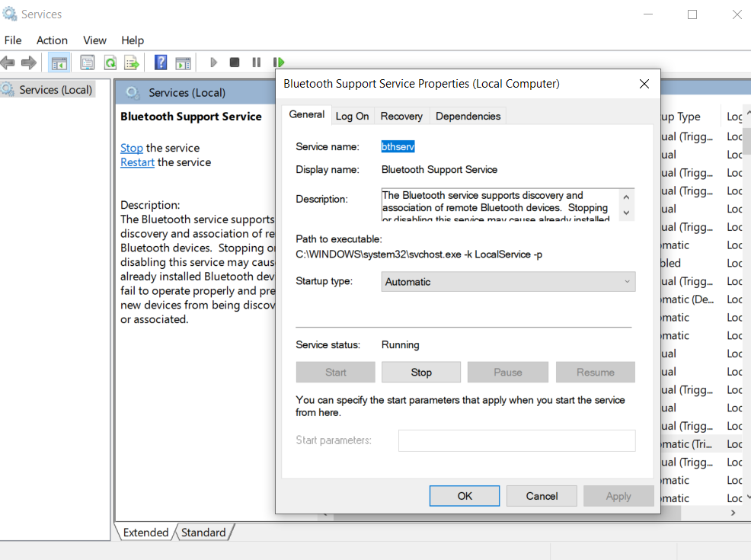This screenshot has width=751, height=560.
Task: Click the Forward arrow in Services toolbar
Action: pyautogui.click(x=29, y=62)
